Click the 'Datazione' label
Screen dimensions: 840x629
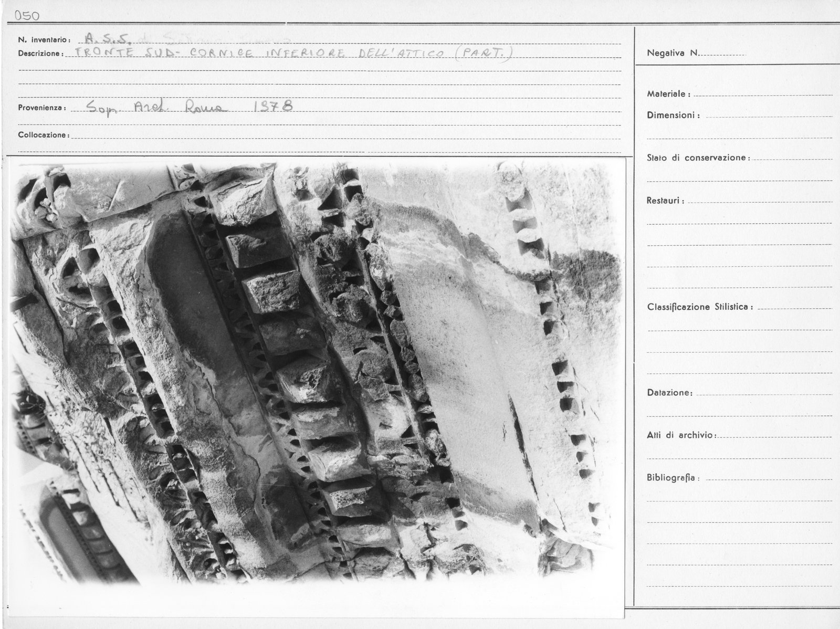670,393
